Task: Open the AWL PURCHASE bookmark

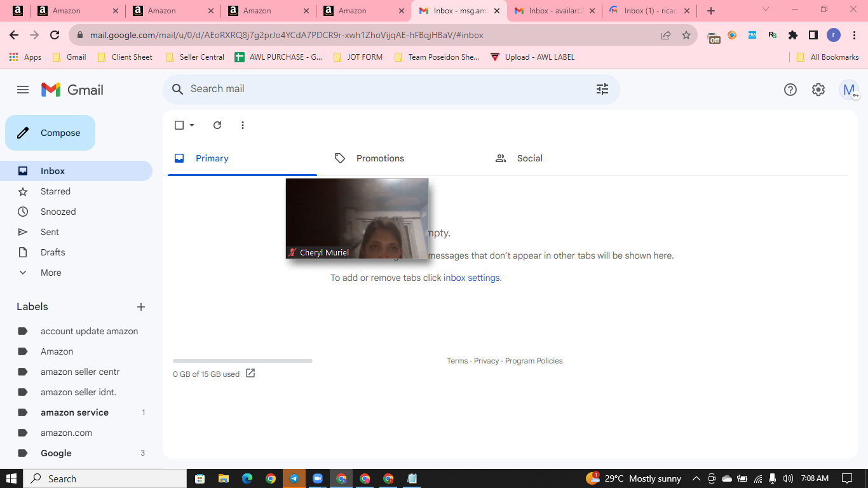Action: tap(278, 57)
